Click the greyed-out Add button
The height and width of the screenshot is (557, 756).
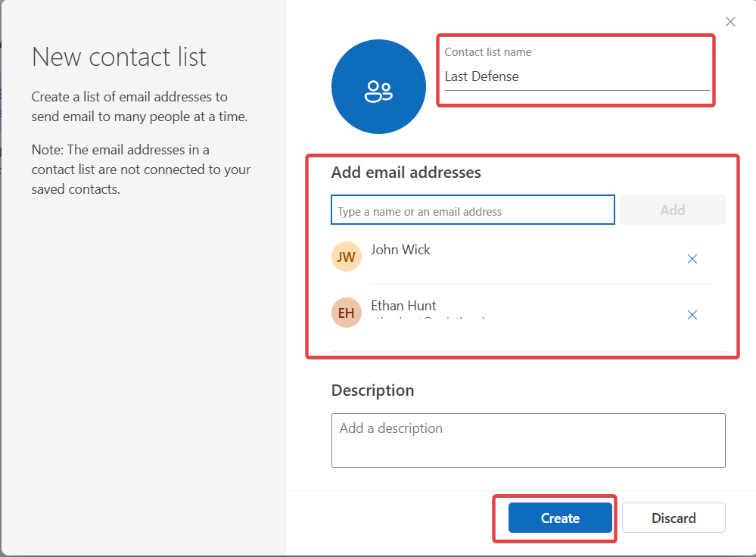[x=672, y=210]
